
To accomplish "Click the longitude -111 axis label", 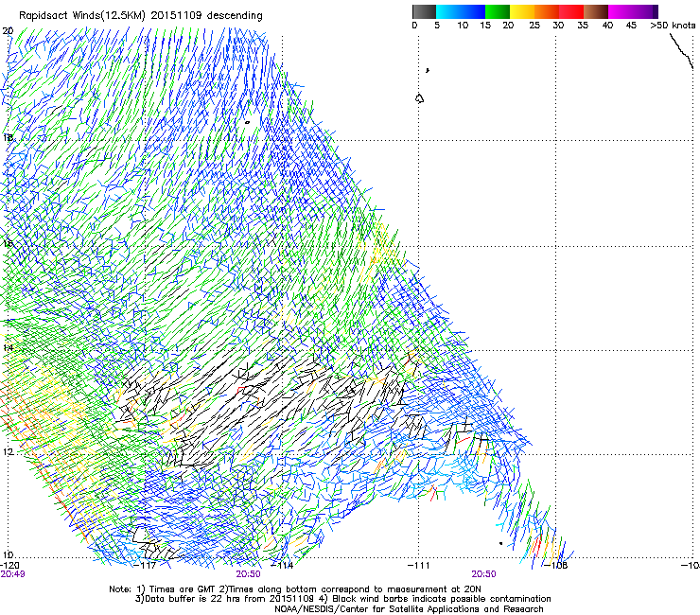I will pyautogui.click(x=419, y=566).
